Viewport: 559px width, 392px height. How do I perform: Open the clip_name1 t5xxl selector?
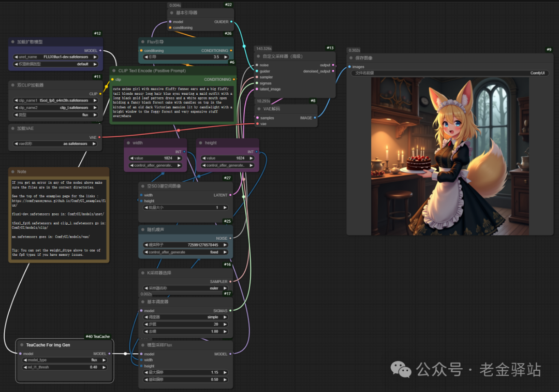pyautogui.click(x=55, y=100)
